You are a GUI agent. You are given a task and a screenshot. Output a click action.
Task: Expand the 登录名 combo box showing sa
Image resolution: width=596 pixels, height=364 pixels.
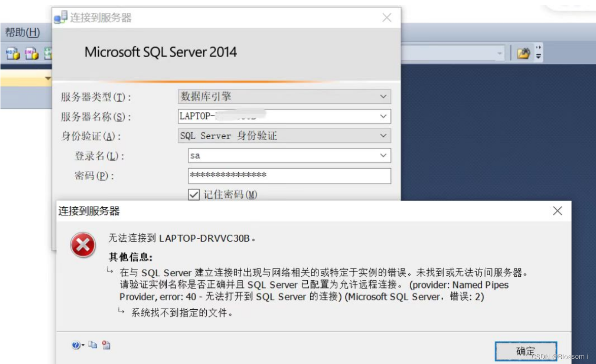pos(383,155)
